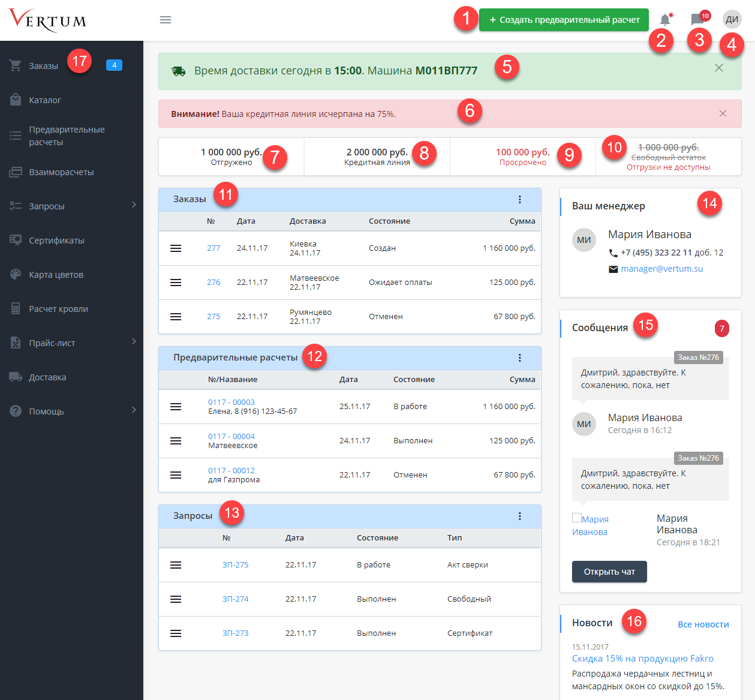Open the three-dot menu of Заказы panel
Image resolution: width=755 pixels, height=700 pixels.
coord(519,200)
